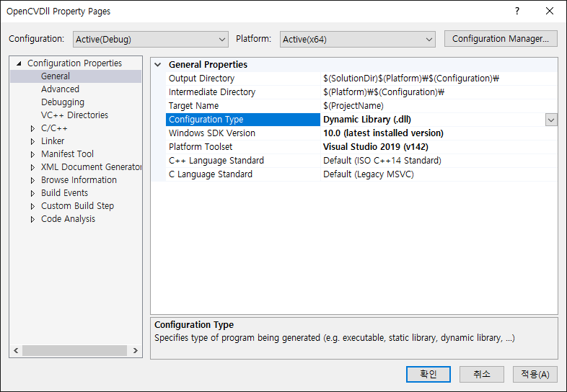Select the Configuration Type property row
This screenshot has width=567, height=392.
click(243, 120)
